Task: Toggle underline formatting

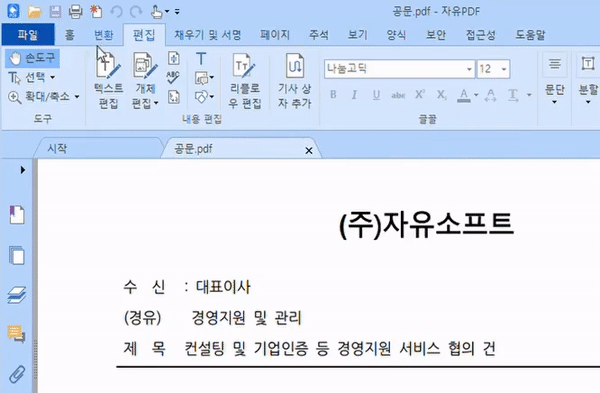Action: click(x=376, y=95)
